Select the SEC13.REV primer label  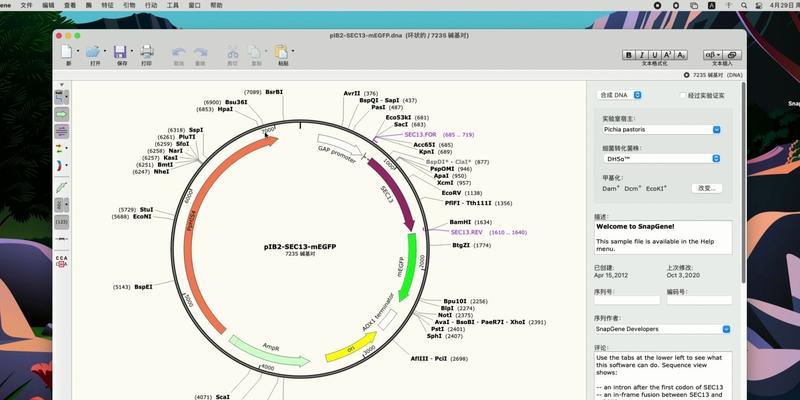466,232
